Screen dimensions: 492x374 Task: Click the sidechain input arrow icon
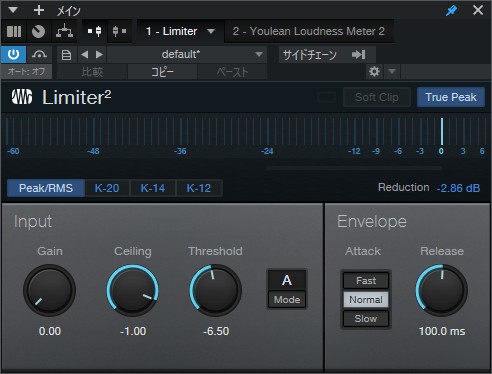[359, 54]
